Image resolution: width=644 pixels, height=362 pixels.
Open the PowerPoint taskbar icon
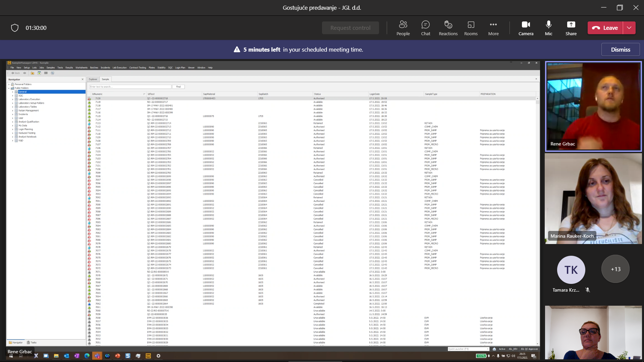tap(117, 356)
